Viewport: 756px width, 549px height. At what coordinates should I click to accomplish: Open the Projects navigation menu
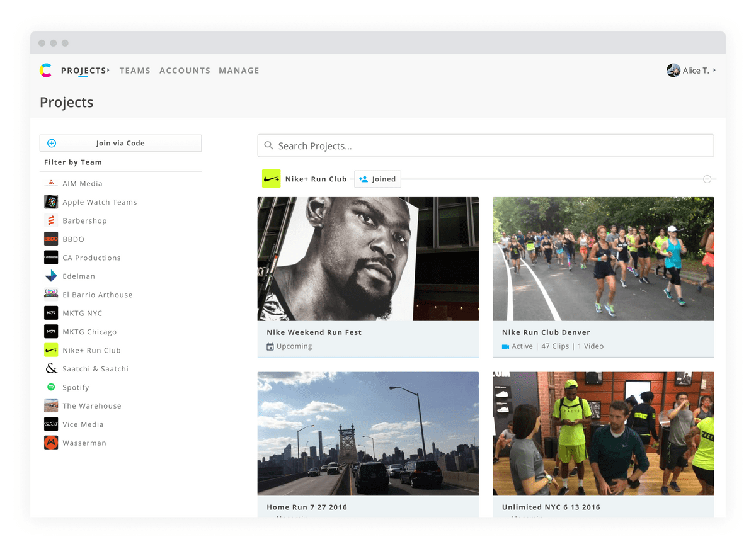(x=83, y=71)
